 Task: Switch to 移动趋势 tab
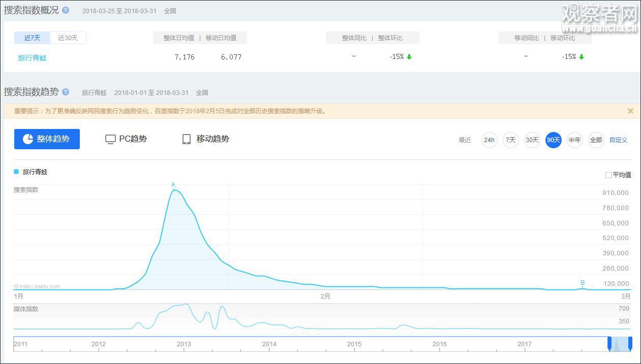pyautogui.click(x=206, y=139)
